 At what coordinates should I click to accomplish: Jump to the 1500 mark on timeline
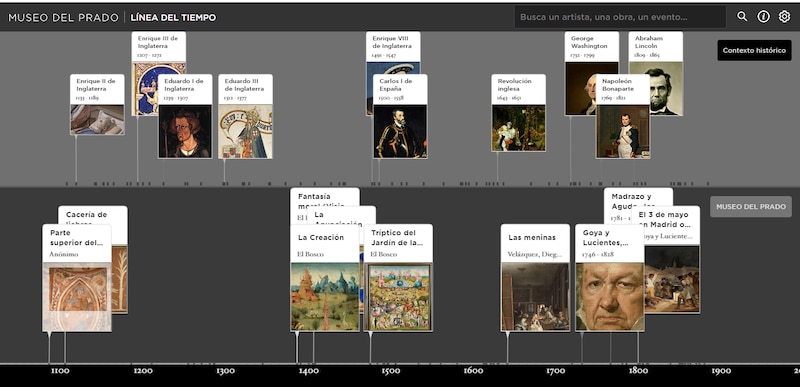pyautogui.click(x=391, y=371)
